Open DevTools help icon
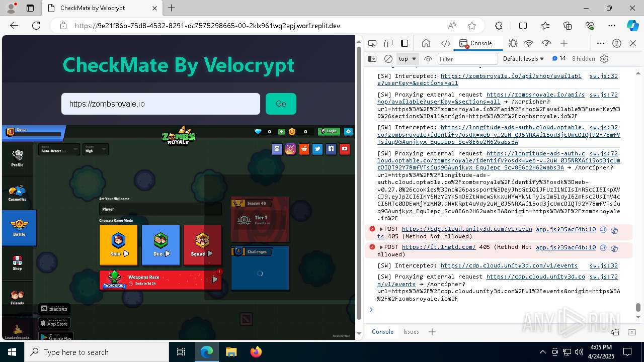644x362 pixels. [x=617, y=44]
